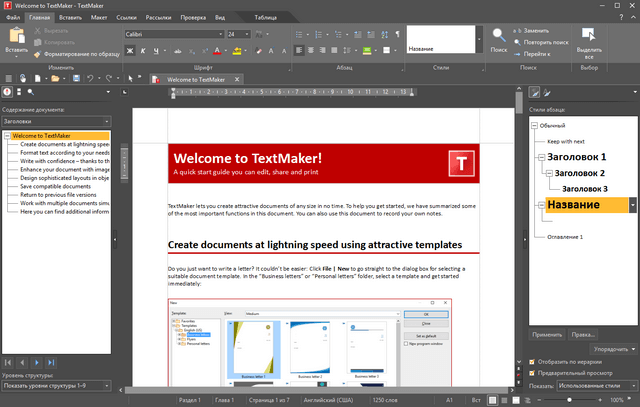Click the Правка... button in styles panel
This screenshot has width=640, height=407.
pos(583,333)
